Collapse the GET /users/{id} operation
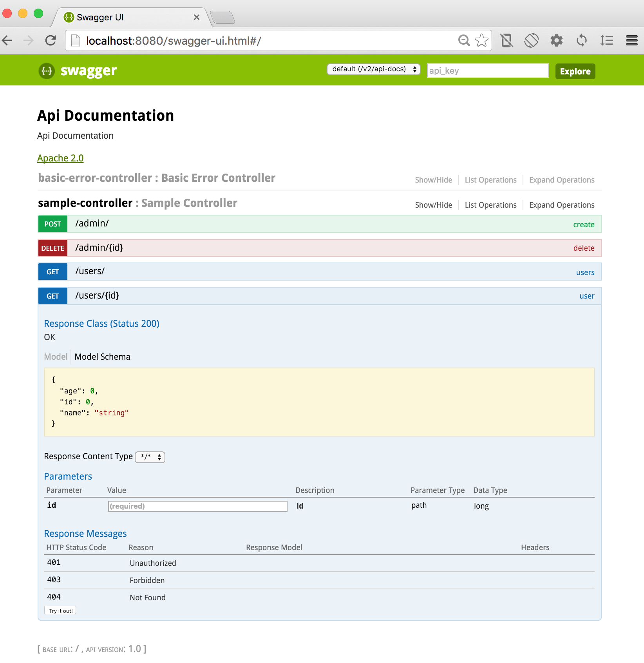644x663 pixels. click(x=97, y=295)
